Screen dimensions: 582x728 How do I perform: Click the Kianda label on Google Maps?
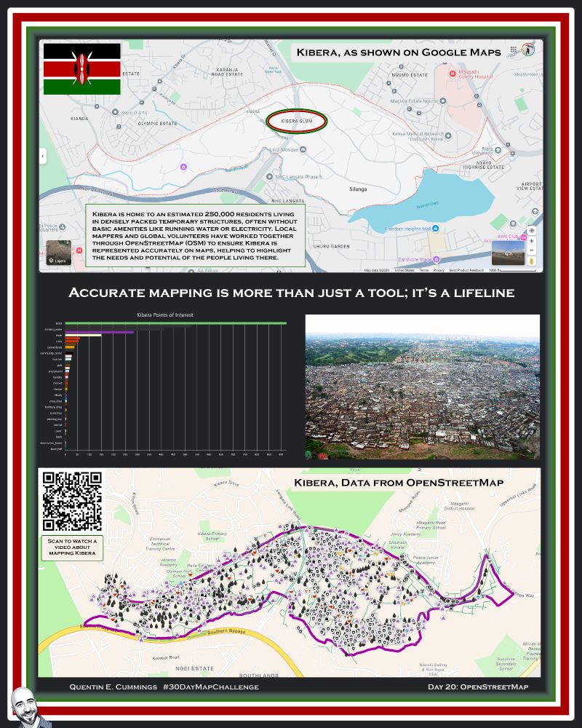[79, 119]
